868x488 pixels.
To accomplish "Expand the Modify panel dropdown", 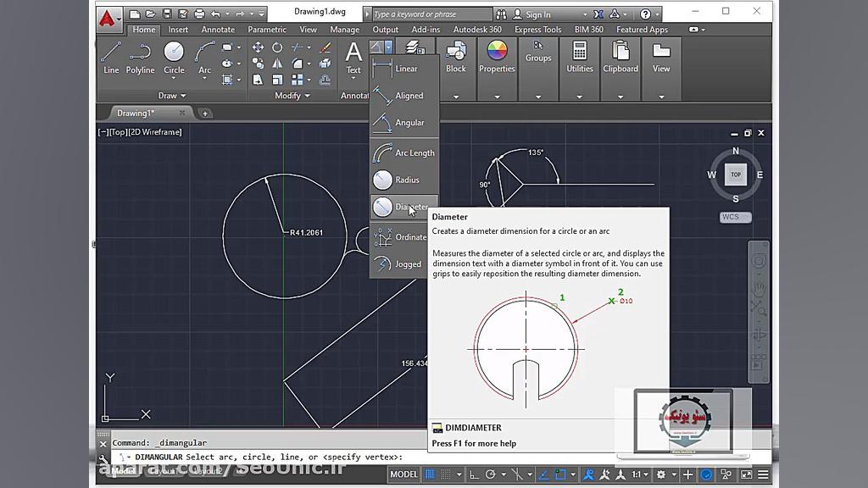I will tap(292, 96).
